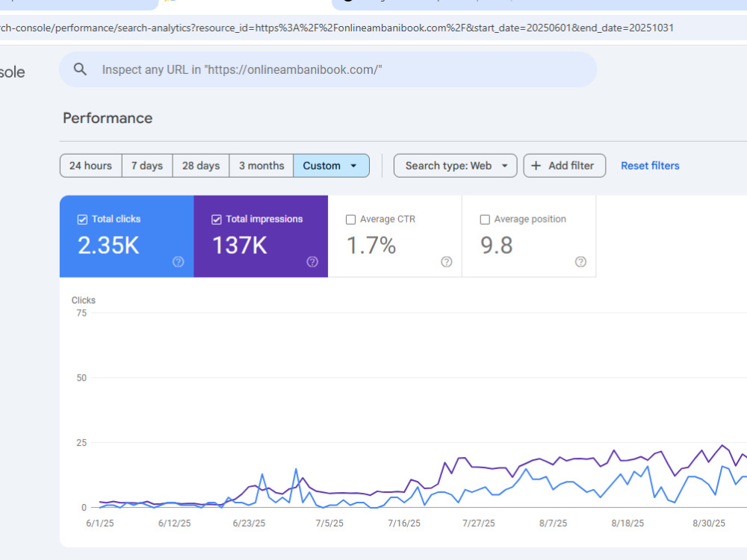Click the 7/27/25 date on chart axis

coord(478,523)
